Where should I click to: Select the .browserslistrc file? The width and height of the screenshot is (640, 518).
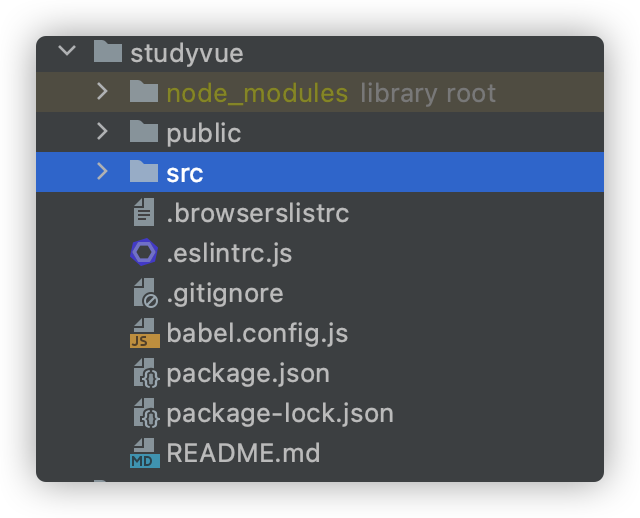click(258, 213)
